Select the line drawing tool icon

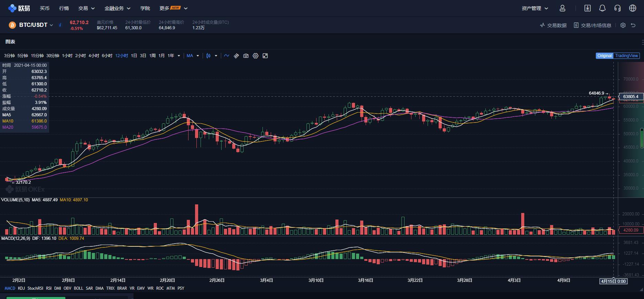[x=227, y=56]
